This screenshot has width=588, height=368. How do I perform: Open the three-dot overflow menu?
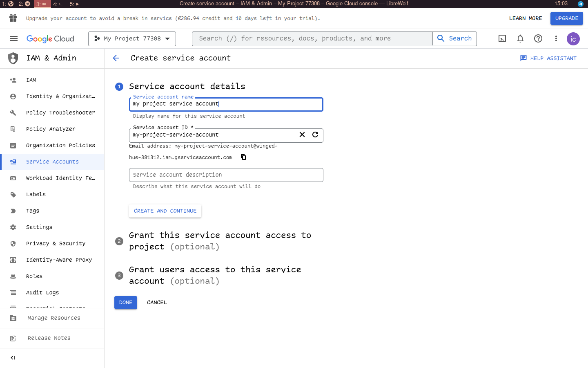coord(556,38)
